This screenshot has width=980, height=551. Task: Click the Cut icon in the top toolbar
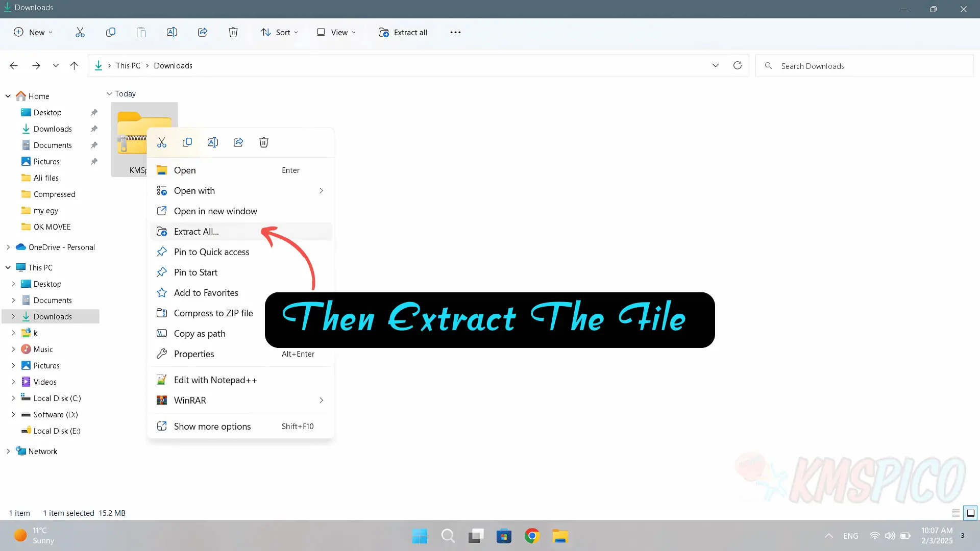[x=80, y=32]
